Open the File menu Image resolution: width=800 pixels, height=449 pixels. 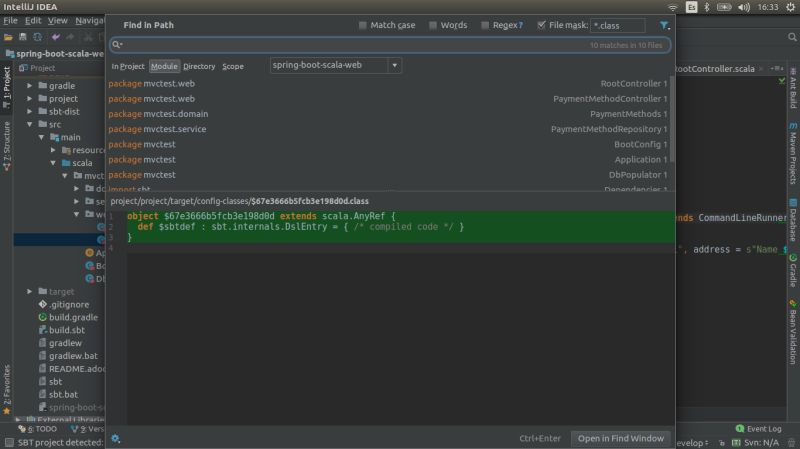10,20
